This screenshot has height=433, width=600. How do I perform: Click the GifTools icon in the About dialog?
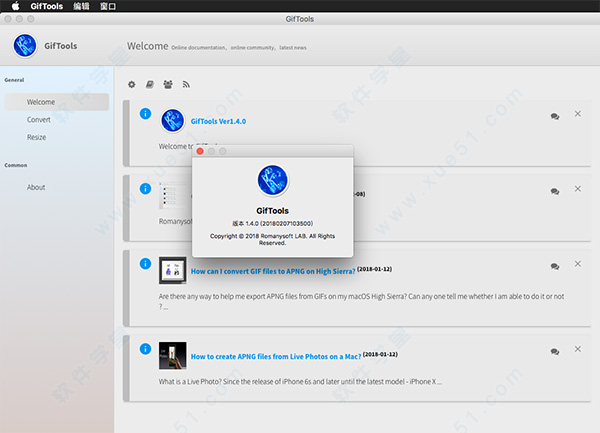272,180
